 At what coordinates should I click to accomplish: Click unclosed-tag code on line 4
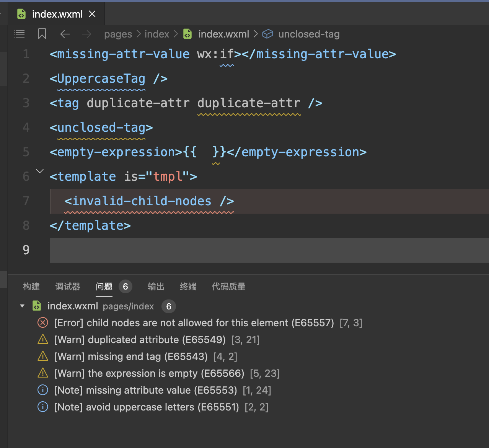tap(101, 128)
